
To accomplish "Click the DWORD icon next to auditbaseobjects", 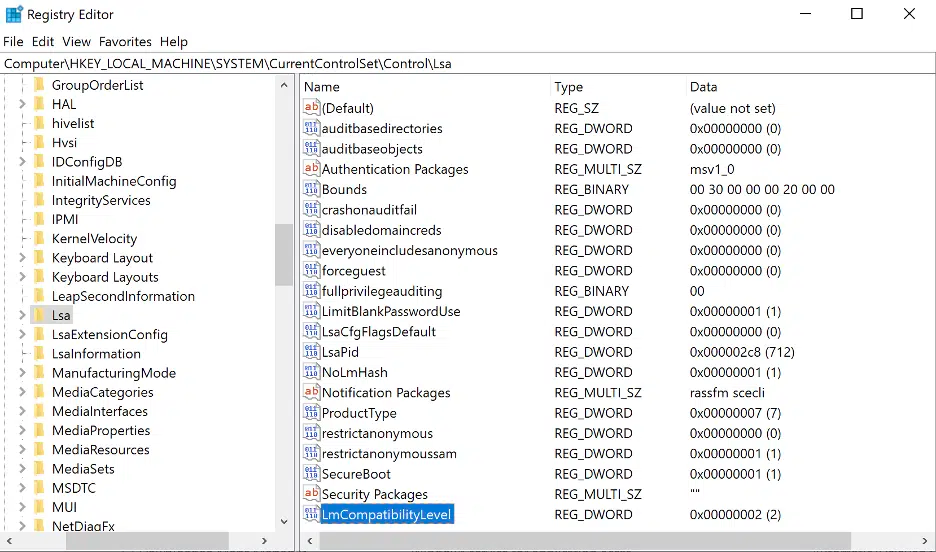I will click(x=311, y=148).
